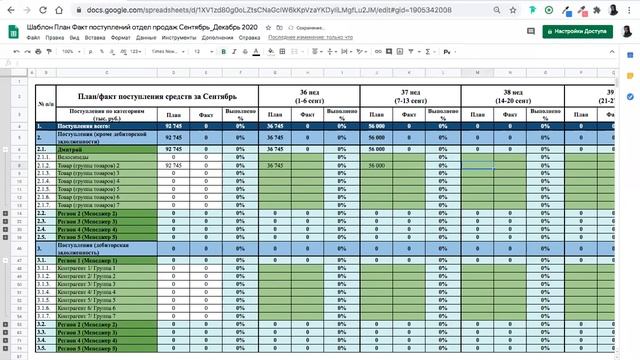640x360 pixels.
Task: Expand the row group for Регион 2 (2.2.)
Action: tap(5, 213)
